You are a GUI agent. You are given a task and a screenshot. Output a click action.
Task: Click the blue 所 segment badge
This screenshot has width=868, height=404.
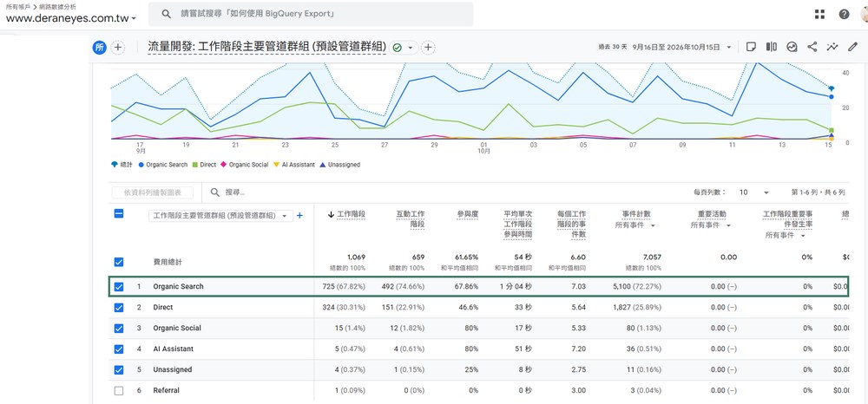pos(99,48)
